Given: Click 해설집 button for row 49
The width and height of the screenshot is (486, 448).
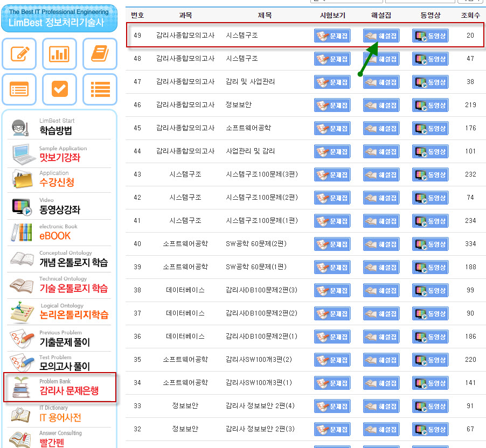Looking at the screenshot, I should [381, 36].
